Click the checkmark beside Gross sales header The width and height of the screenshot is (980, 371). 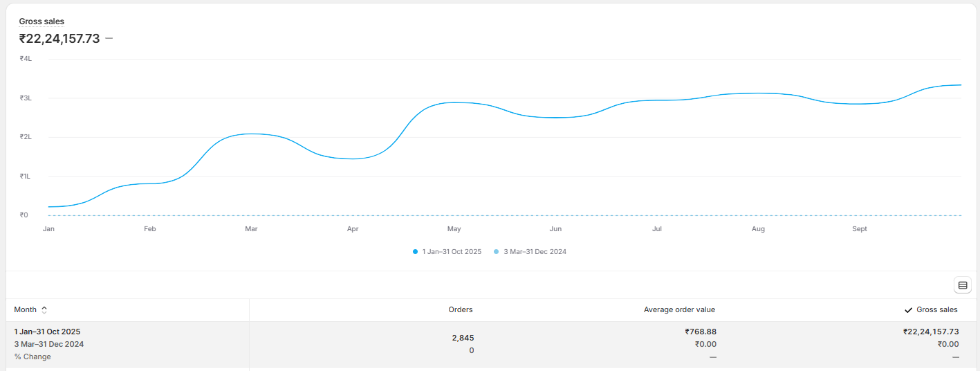tap(909, 310)
